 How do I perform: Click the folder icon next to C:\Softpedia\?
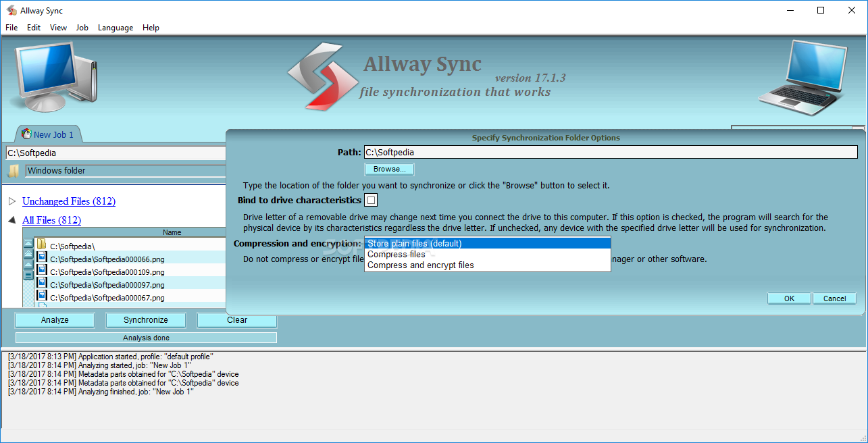41,244
